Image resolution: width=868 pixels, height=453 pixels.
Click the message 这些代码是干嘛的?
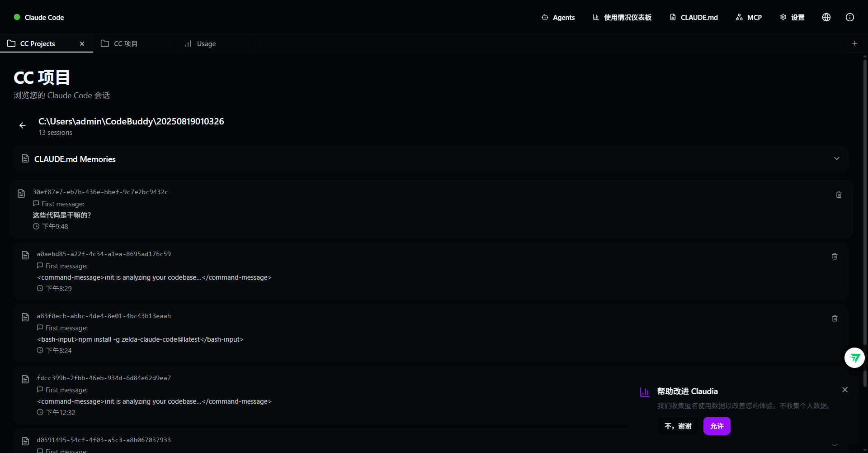[62, 215]
